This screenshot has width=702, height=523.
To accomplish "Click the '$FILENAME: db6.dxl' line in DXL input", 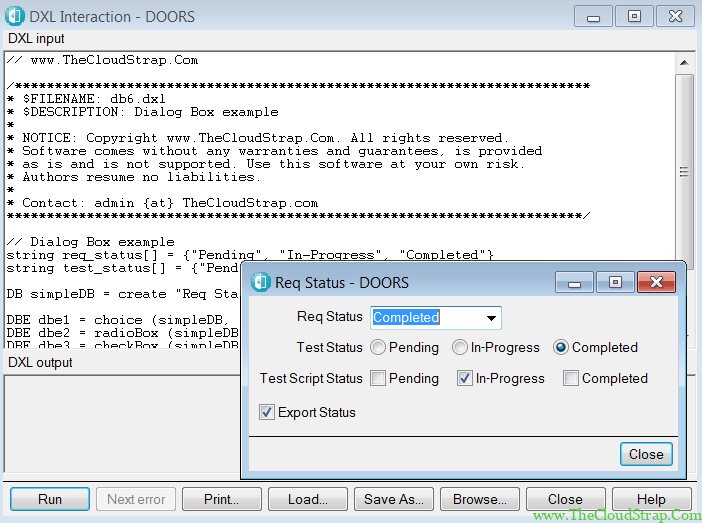I will (x=86, y=99).
